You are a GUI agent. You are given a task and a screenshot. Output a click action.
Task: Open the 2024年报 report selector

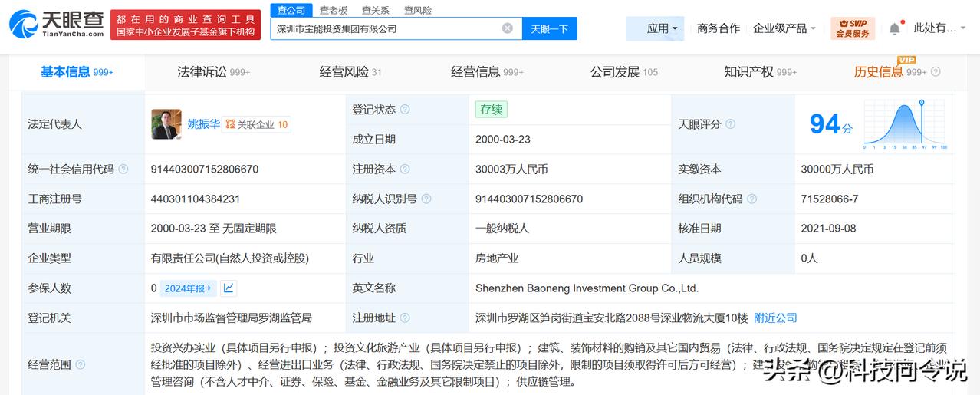tap(189, 288)
